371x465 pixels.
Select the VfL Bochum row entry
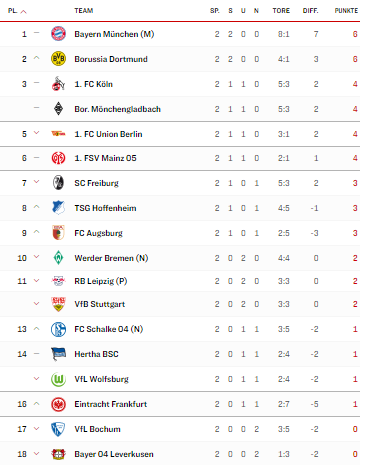coord(180,429)
